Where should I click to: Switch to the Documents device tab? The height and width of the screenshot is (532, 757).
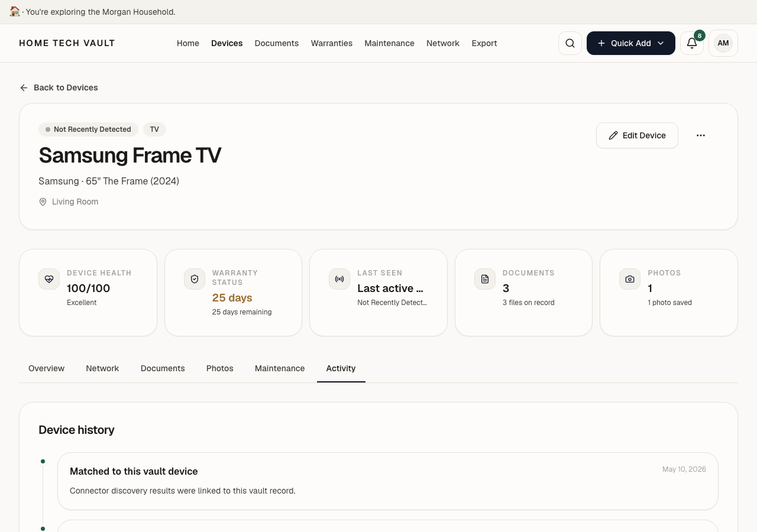(163, 368)
